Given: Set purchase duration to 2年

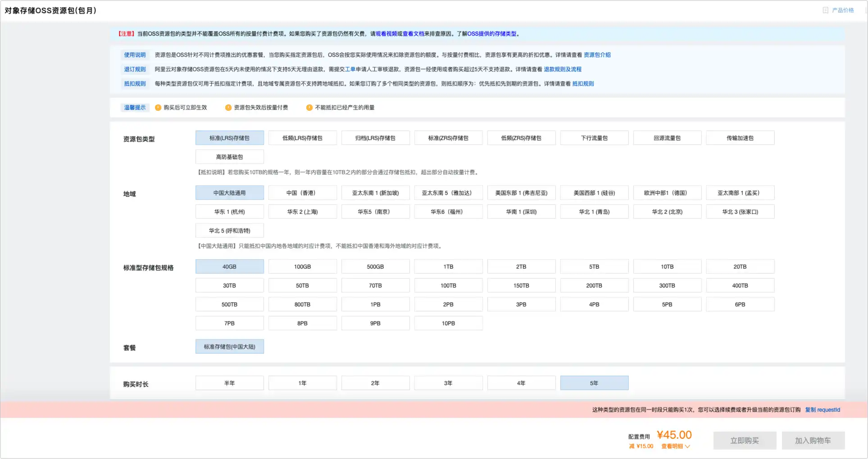Looking at the screenshot, I should click(x=376, y=383).
